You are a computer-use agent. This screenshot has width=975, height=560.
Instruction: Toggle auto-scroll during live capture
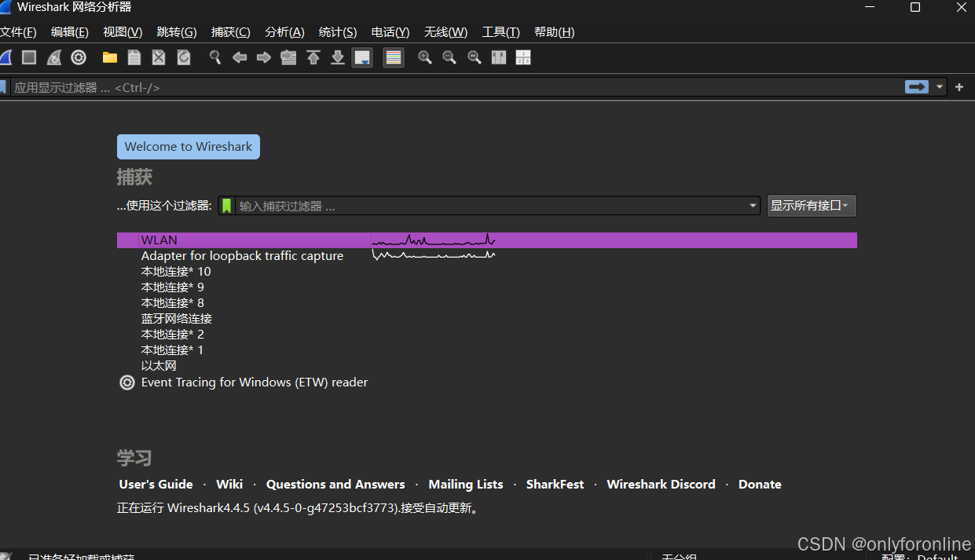362,57
